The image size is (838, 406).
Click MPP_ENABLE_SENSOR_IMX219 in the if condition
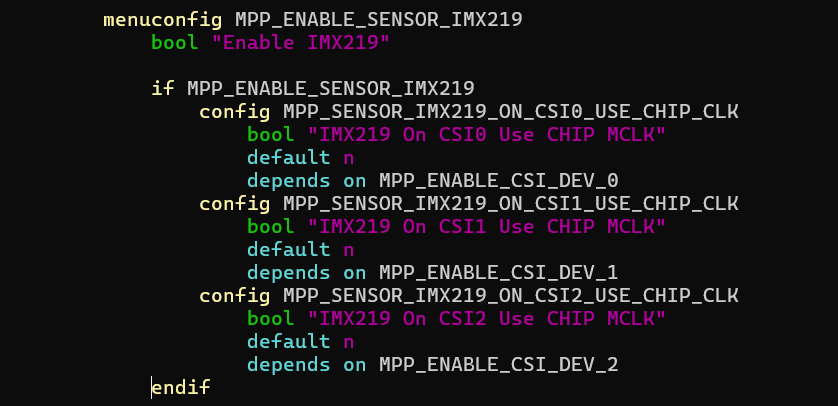[x=330, y=88]
